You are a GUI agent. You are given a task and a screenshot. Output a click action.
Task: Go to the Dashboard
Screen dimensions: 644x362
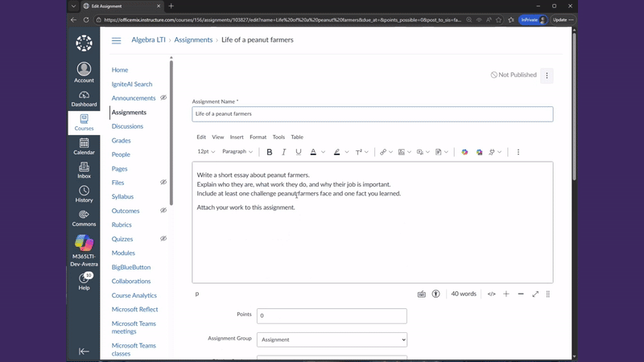tap(84, 99)
